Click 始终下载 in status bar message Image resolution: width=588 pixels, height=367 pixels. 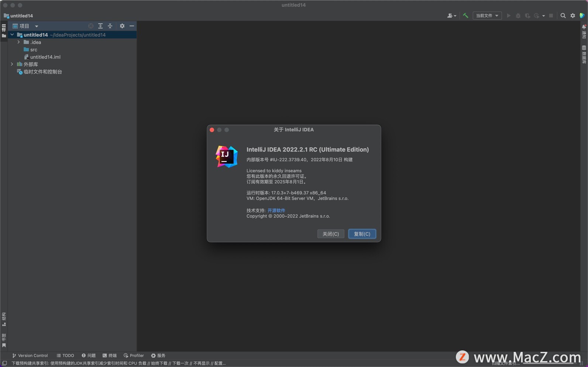159,363
